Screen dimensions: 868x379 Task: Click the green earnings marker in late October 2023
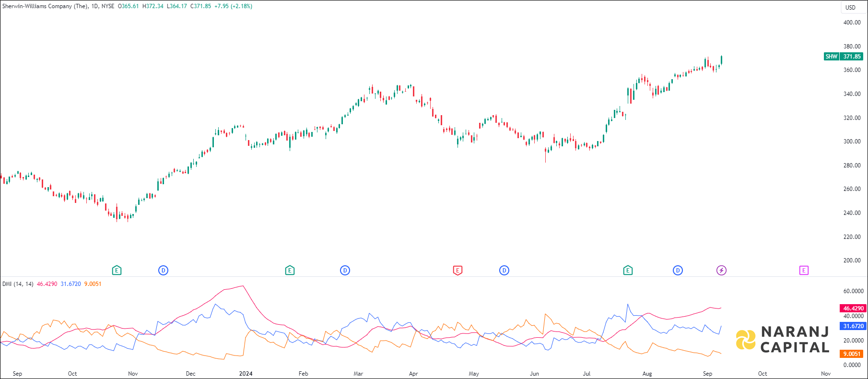(117, 271)
